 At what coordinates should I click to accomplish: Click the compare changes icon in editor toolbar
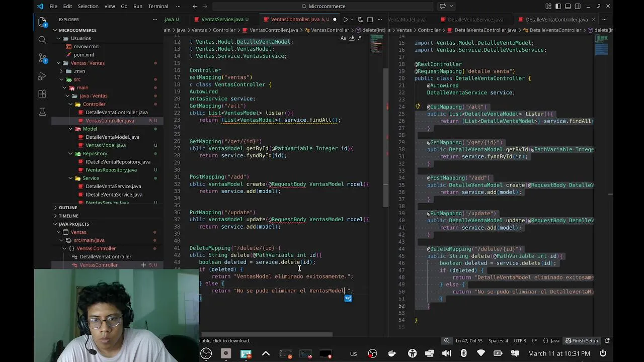tap(360, 20)
